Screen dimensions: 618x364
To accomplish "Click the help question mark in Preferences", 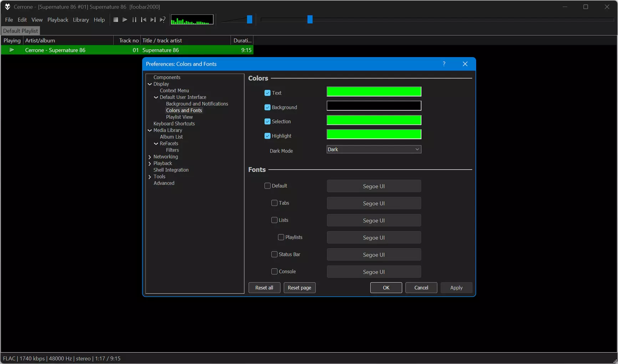I will tap(444, 64).
